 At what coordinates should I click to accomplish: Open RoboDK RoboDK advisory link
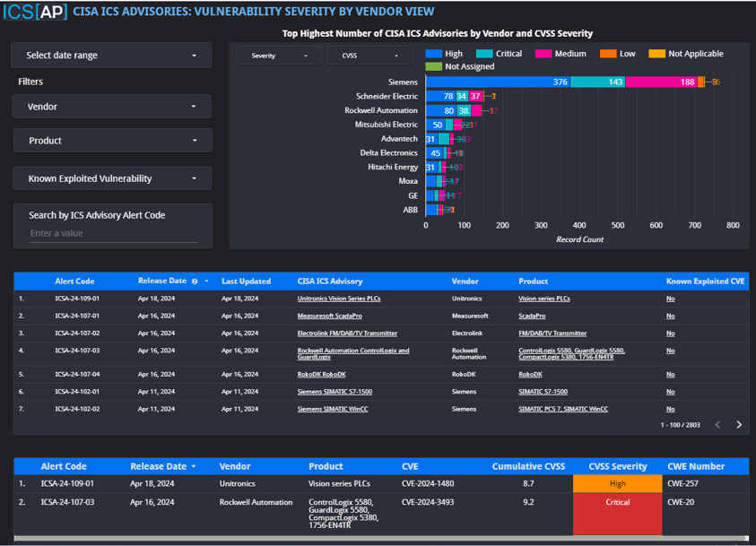322,375
